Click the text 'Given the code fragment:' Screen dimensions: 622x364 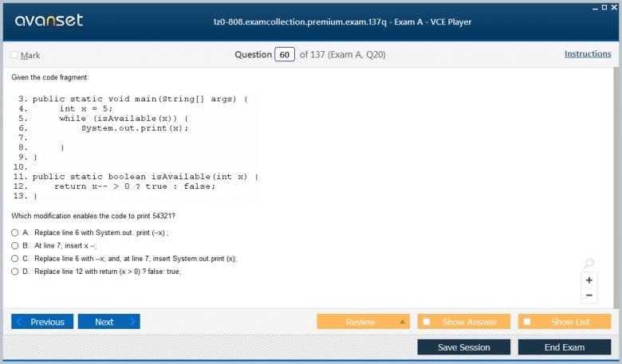[x=50, y=77]
